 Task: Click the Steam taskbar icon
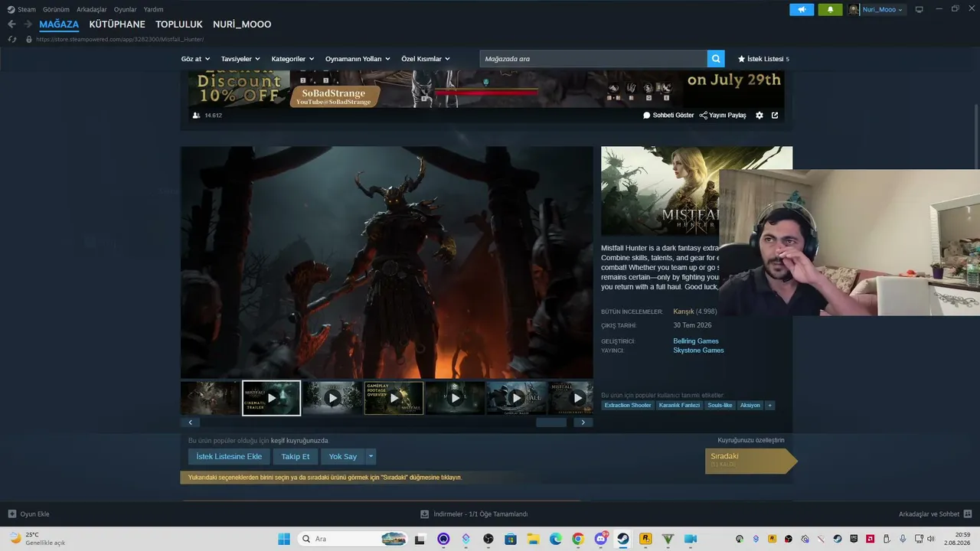(x=623, y=539)
